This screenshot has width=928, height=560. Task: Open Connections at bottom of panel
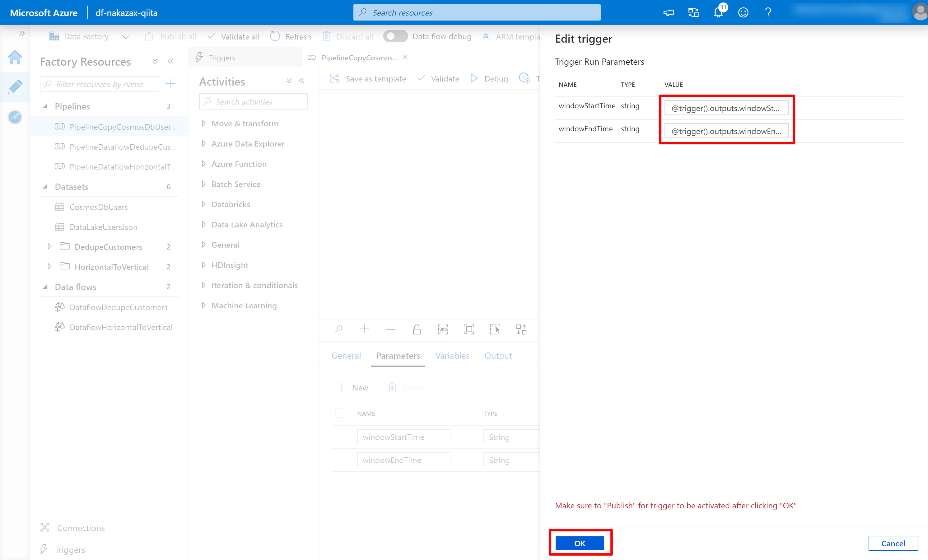(x=72, y=528)
